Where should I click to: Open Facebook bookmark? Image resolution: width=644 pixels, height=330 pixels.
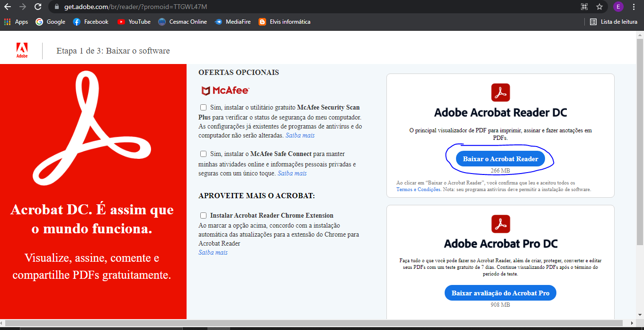91,22
